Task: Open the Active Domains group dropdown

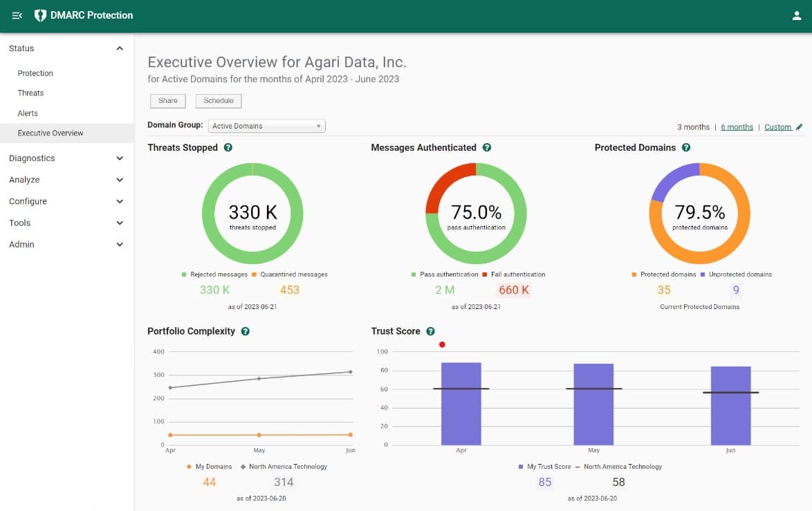Action: click(267, 126)
